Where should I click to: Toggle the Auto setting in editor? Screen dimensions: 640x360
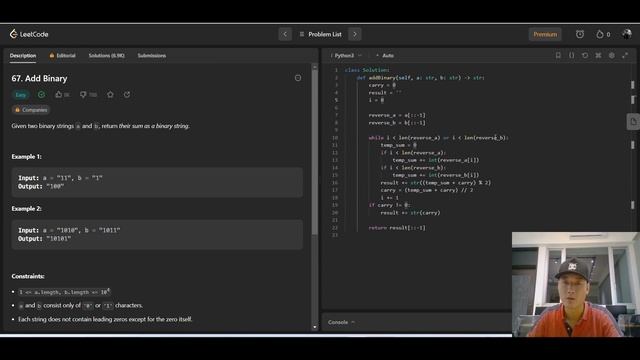tap(385, 56)
